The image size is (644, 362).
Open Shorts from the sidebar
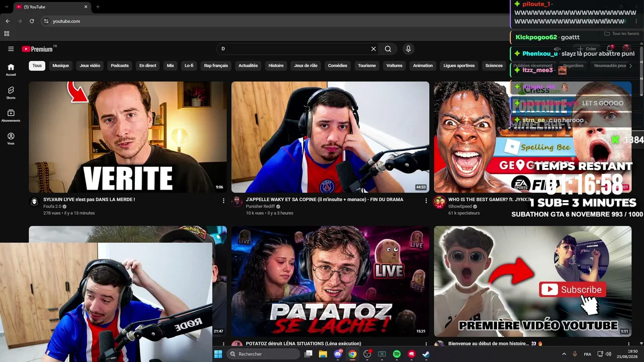point(11,93)
